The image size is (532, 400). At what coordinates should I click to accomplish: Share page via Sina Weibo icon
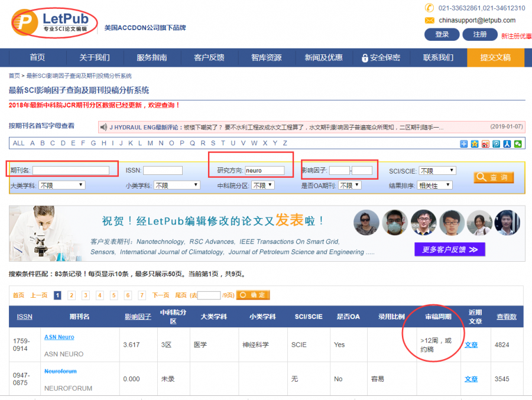(486, 144)
